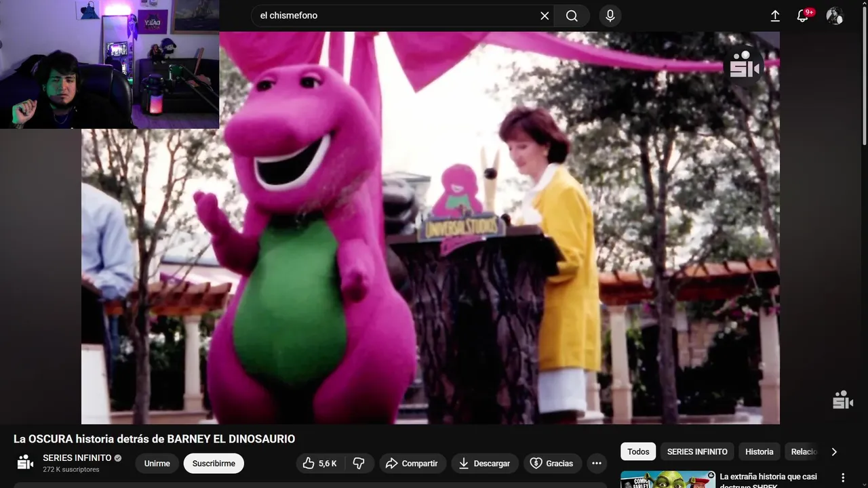Select the Todos filter chip
This screenshot has height=488, width=868.
[x=638, y=451]
